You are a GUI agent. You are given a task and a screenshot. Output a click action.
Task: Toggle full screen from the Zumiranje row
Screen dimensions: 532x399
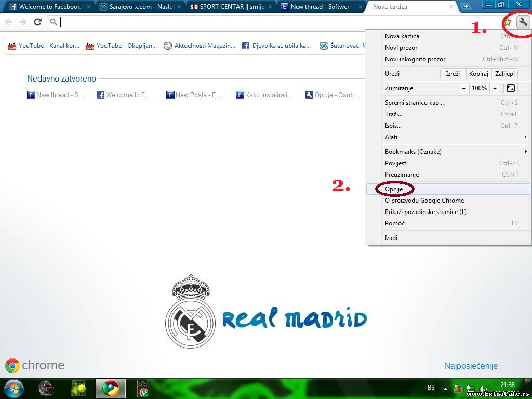tap(510, 88)
